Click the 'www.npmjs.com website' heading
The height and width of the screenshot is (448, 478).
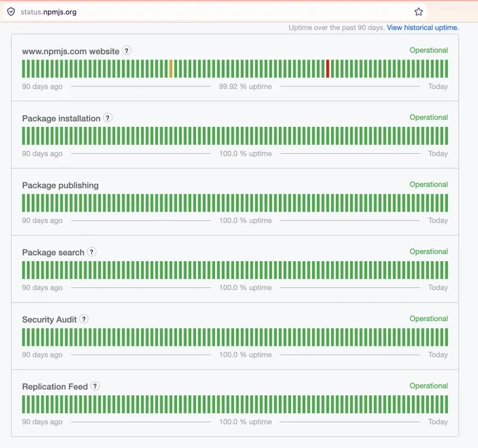71,51
